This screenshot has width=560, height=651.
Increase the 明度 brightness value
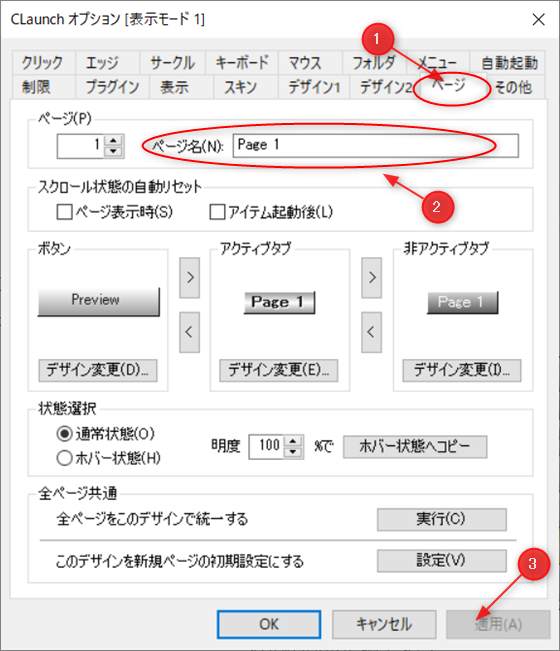coord(293,441)
